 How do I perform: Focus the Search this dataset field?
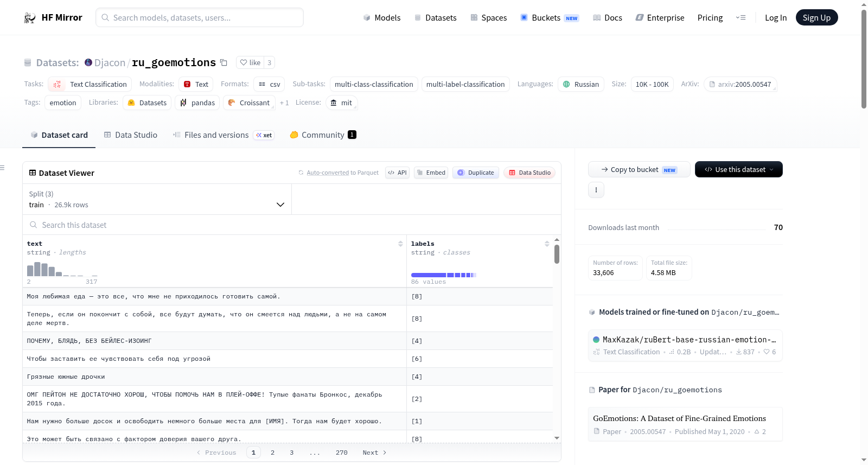292,225
